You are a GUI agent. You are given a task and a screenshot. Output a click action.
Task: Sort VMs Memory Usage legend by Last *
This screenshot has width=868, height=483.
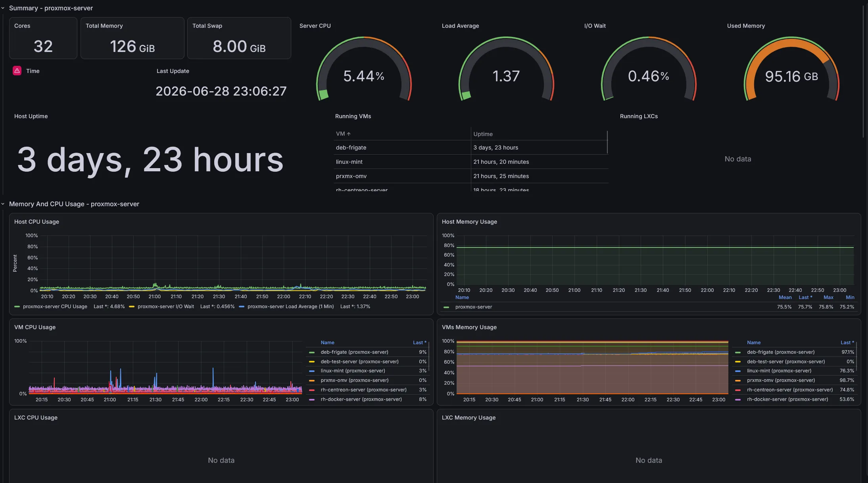[x=847, y=343]
